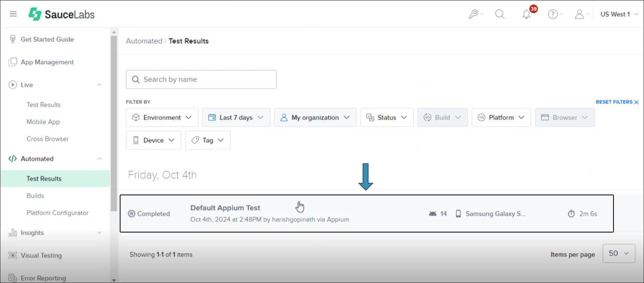This screenshot has width=644, height=283.
Task: Open Platform Configurator
Action: (58, 213)
